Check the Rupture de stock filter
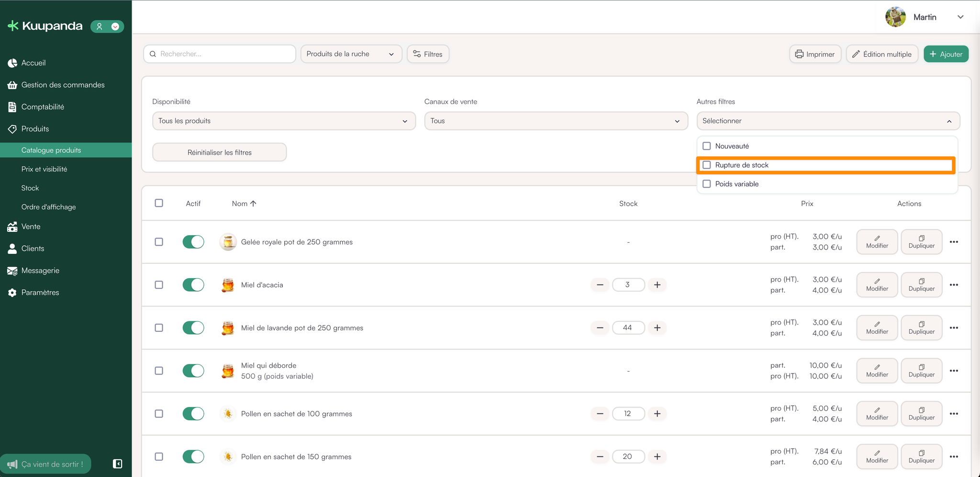This screenshot has height=477, width=980. click(x=707, y=165)
